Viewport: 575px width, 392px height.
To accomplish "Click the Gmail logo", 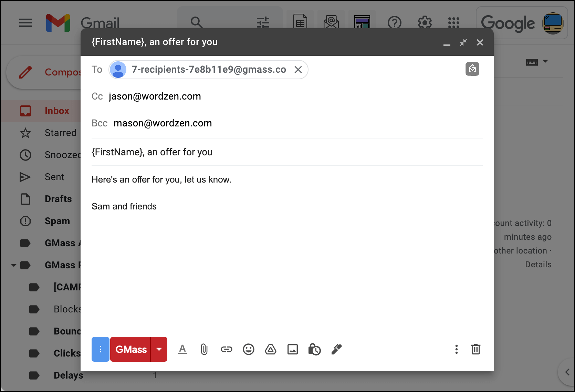I will 83,23.
